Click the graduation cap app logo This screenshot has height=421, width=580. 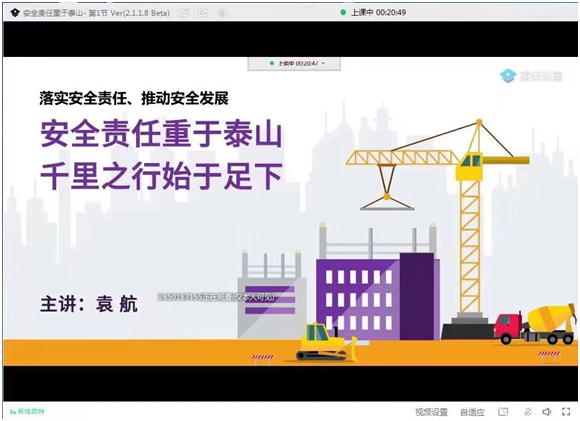pyautogui.click(x=14, y=13)
